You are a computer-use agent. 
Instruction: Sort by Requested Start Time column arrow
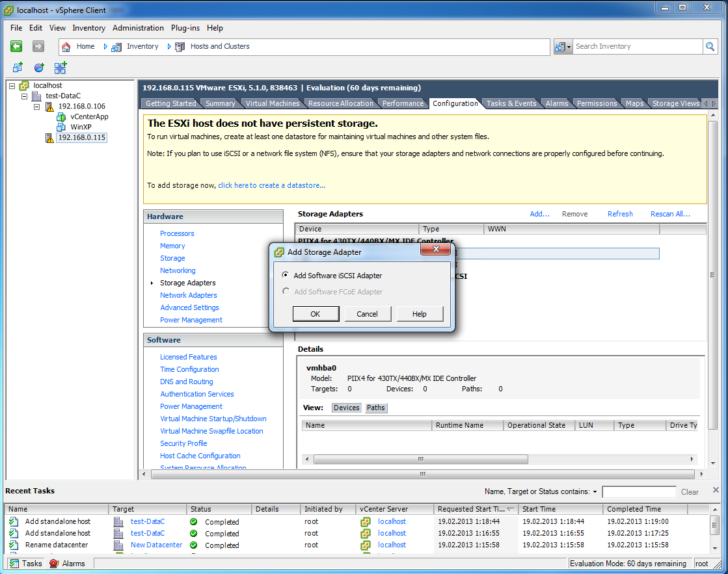[510, 509]
